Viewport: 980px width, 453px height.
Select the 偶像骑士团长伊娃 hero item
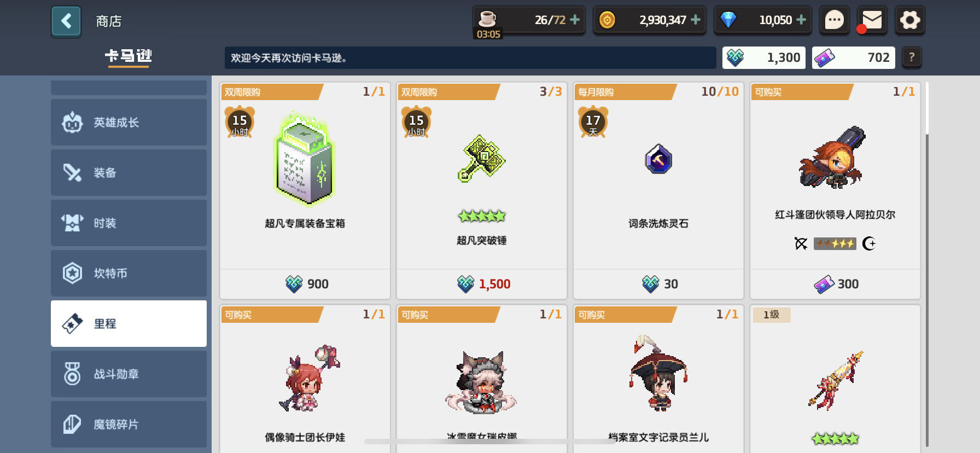(305, 379)
